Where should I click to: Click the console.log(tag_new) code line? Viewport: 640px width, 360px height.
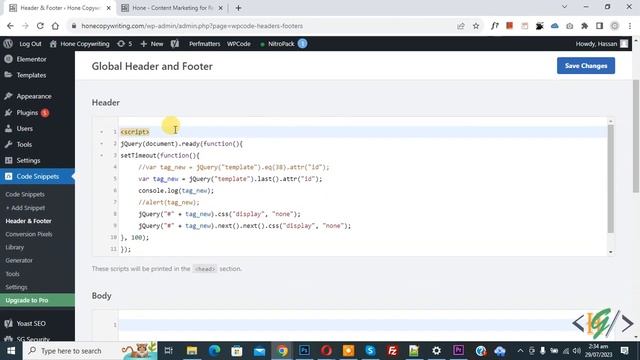click(176, 191)
